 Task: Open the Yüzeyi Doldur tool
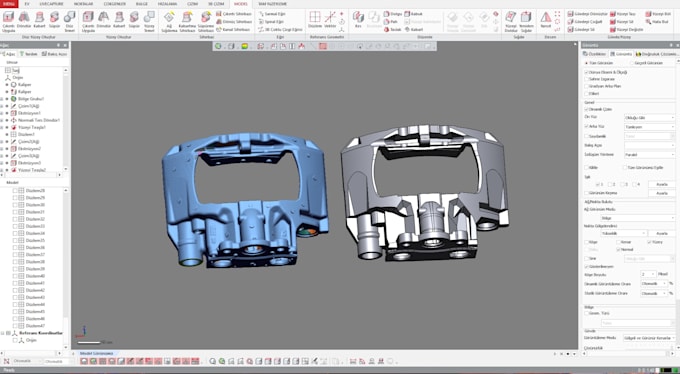pos(511,21)
